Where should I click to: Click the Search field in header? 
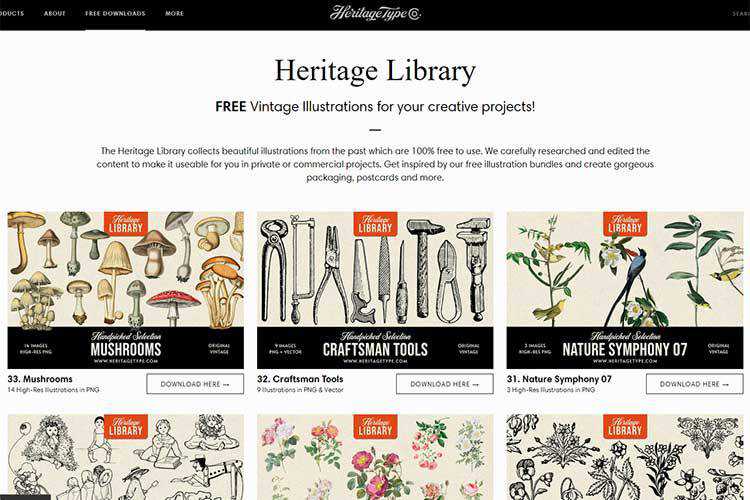(741, 13)
